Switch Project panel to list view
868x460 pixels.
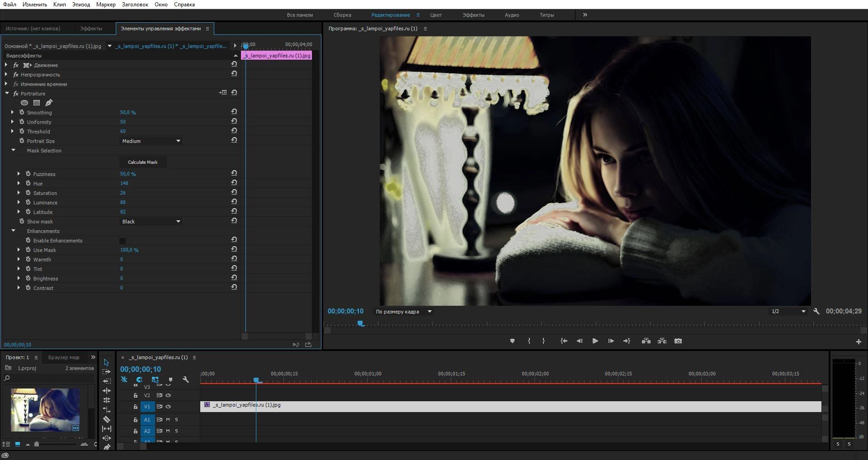(6, 444)
